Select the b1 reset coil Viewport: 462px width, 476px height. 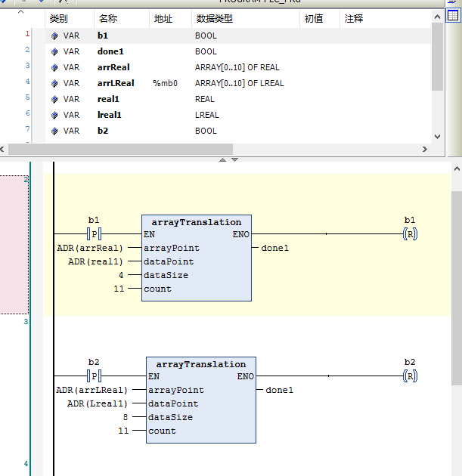click(x=410, y=234)
